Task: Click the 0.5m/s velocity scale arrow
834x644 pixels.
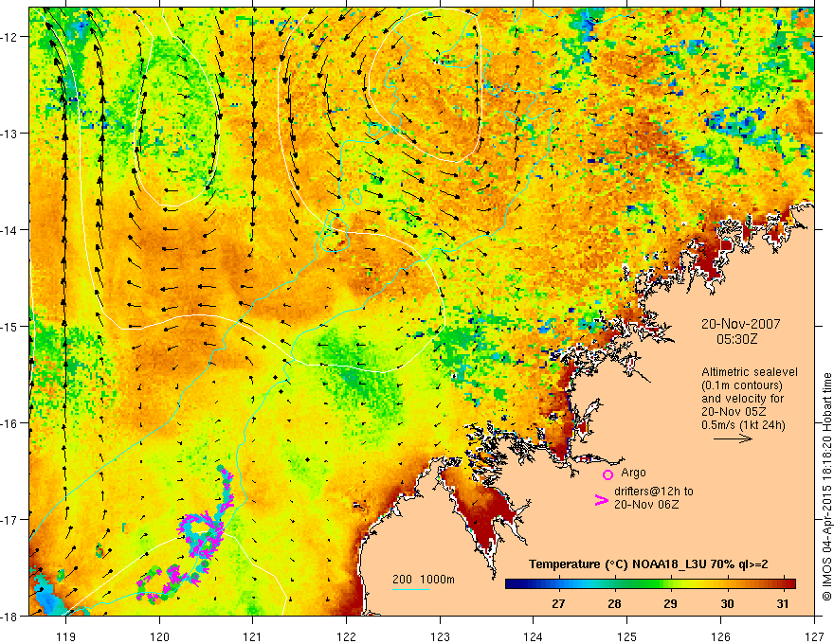Action: pos(733,438)
